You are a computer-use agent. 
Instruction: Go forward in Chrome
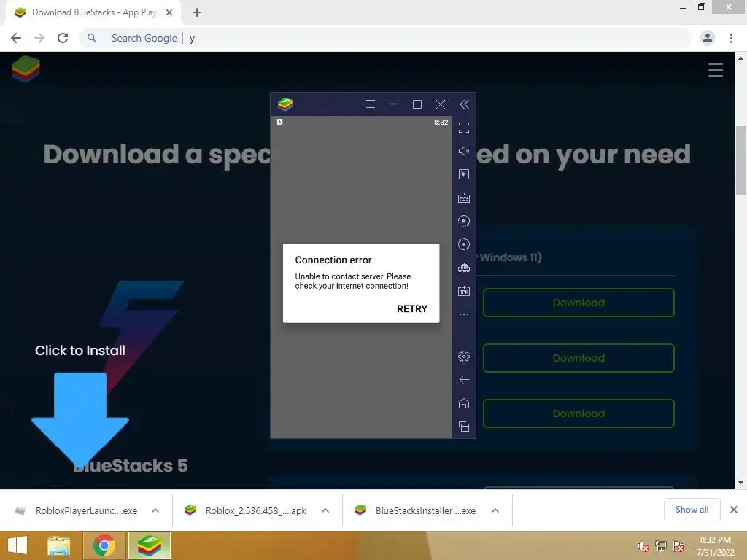(39, 38)
